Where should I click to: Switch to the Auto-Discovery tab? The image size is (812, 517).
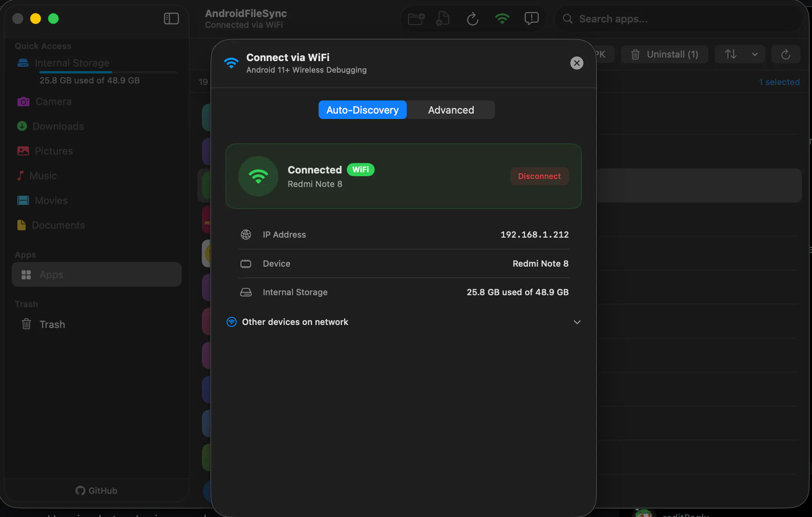[x=362, y=110]
